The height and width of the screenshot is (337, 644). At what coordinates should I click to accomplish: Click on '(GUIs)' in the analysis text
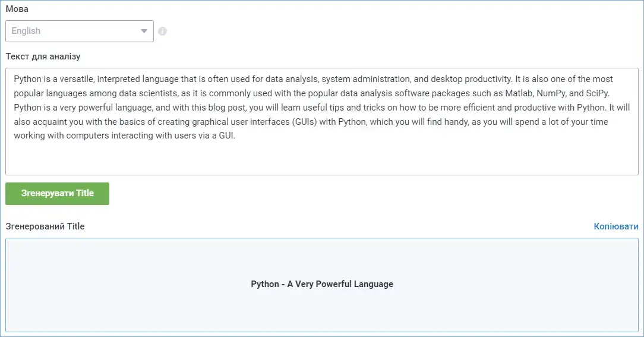tap(304, 122)
